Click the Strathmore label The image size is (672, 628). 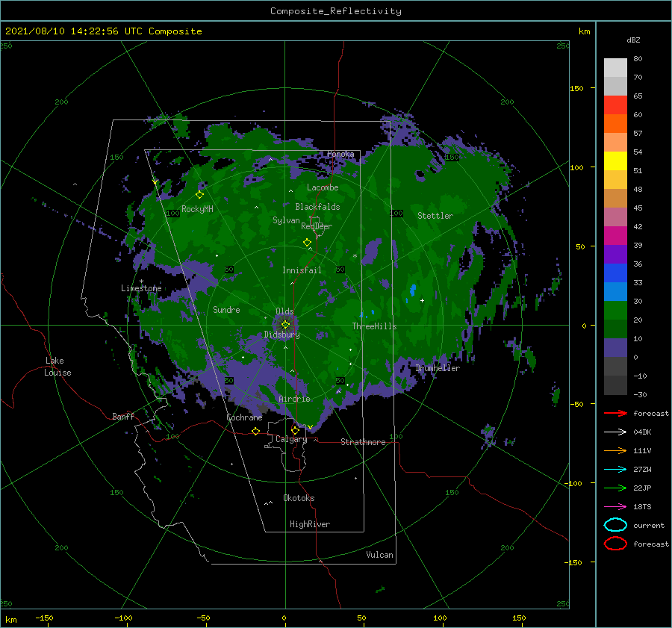point(363,442)
